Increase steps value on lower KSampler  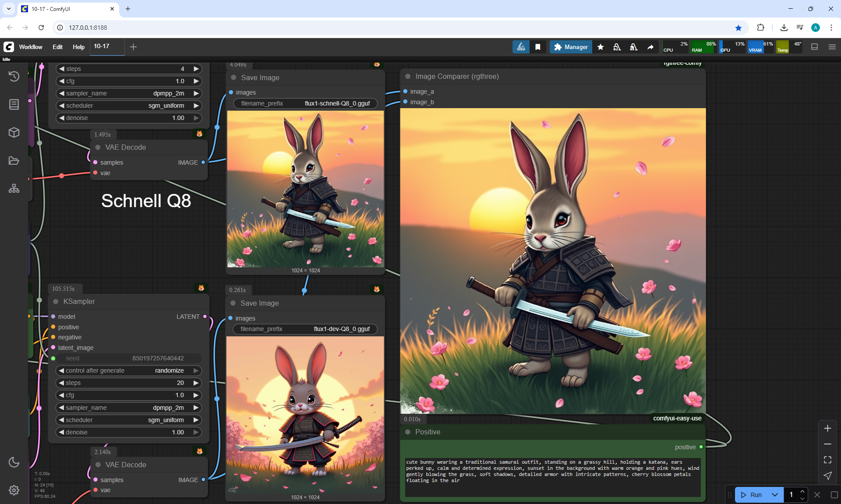[x=196, y=383]
